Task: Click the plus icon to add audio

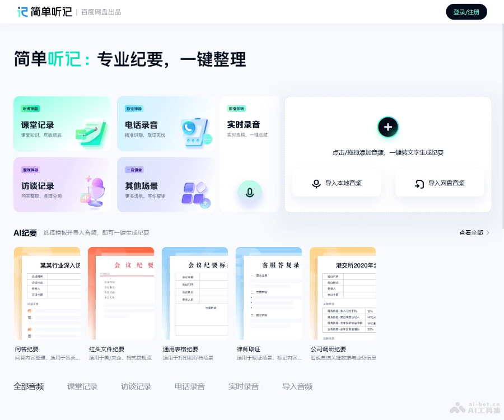Action: point(388,127)
